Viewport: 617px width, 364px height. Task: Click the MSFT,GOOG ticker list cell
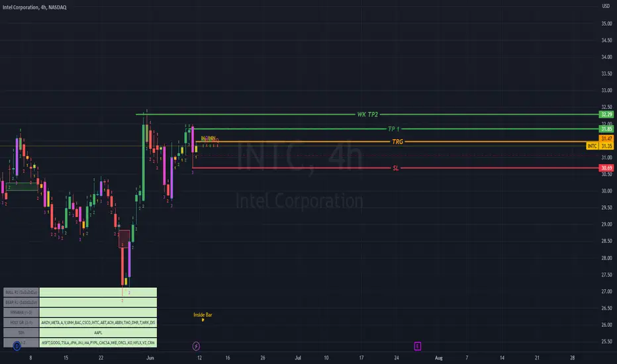click(98, 343)
